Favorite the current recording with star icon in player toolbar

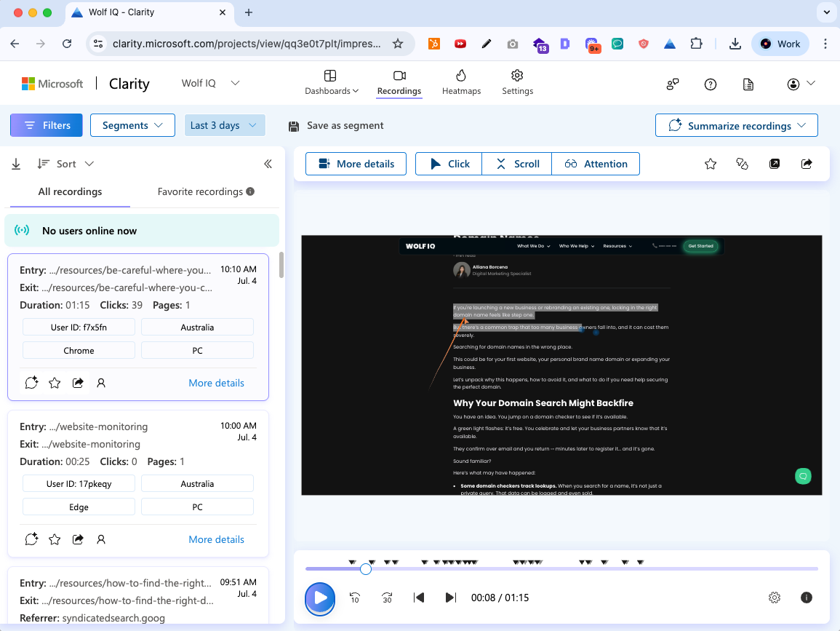[x=711, y=164]
